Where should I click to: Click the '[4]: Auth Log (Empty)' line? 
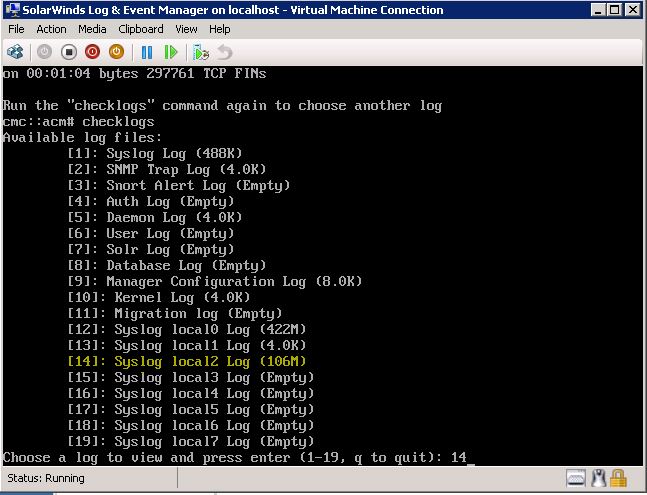pyautogui.click(x=151, y=202)
